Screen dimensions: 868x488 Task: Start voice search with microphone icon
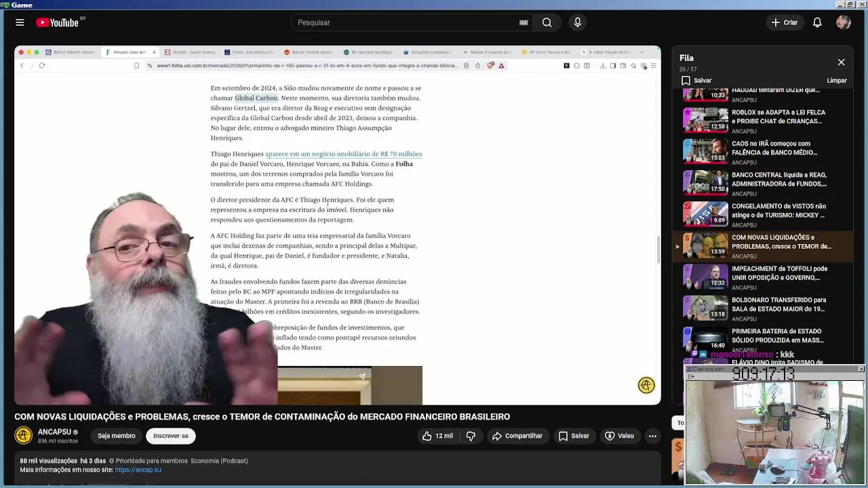[578, 22]
